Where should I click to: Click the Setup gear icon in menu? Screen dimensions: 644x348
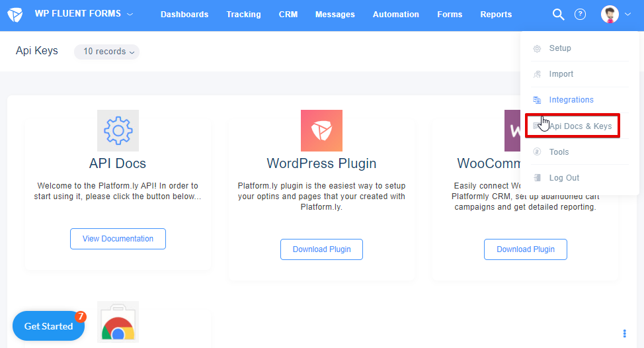click(537, 48)
